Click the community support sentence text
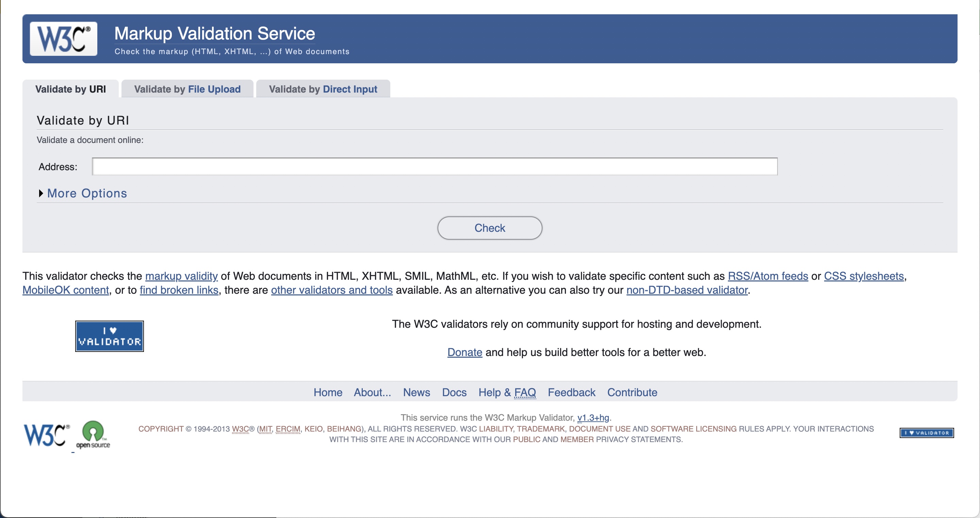The width and height of the screenshot is (980, 518). coord(577,324)
